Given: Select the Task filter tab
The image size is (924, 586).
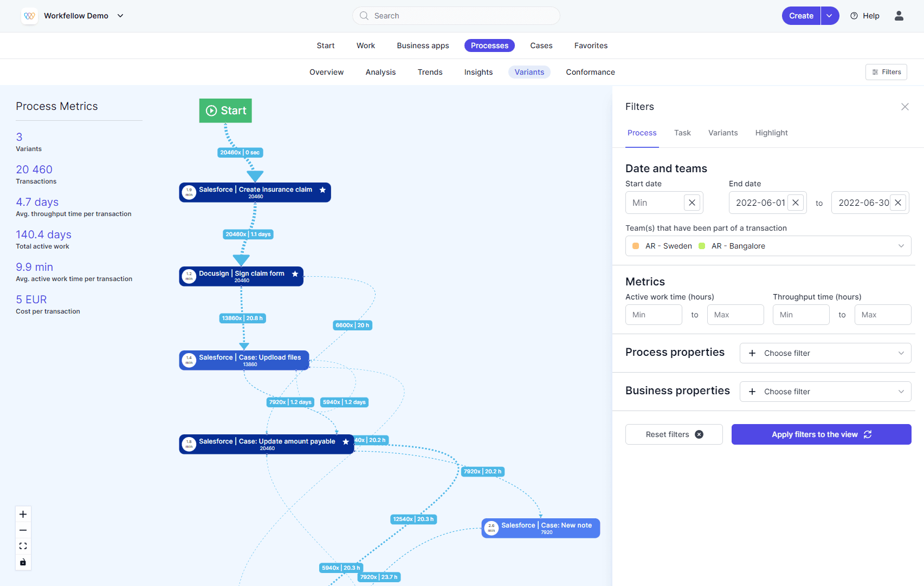Looking at the screenshot, I should [682, 133].
